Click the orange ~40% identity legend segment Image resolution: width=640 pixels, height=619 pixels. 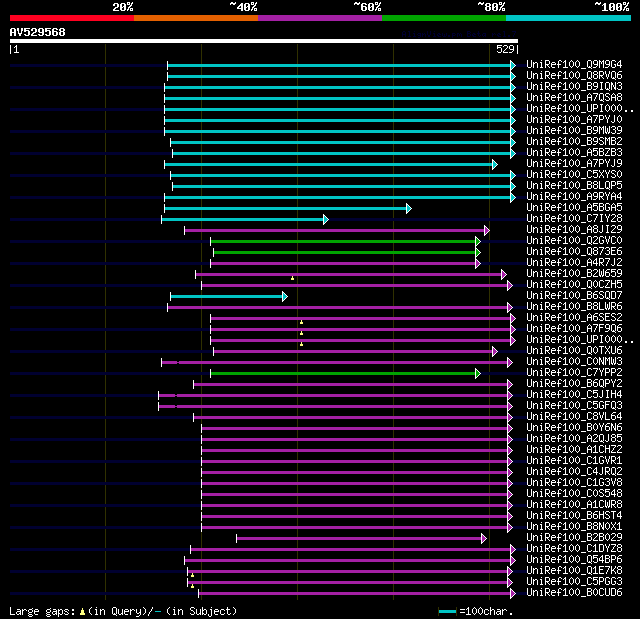196,18
